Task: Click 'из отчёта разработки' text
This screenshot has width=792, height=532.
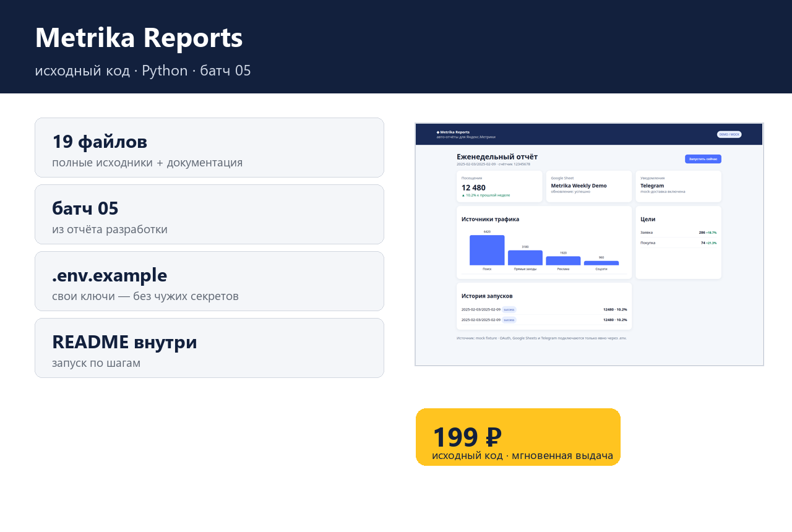Action: (110, 230)
